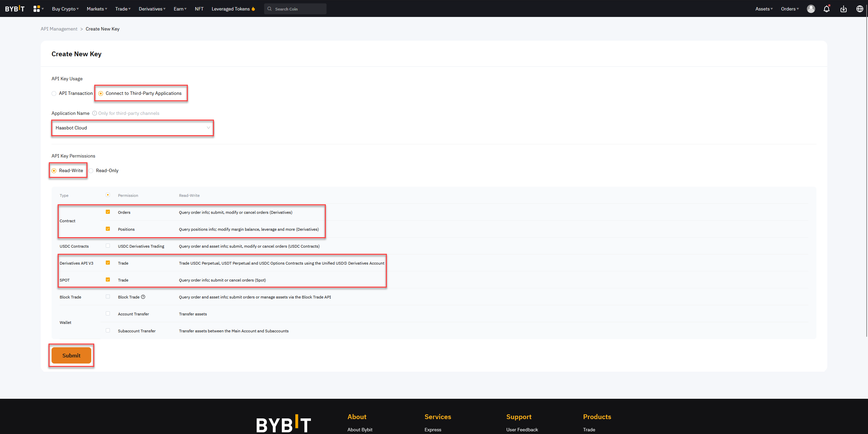Go back via the API Management breadcrumb

pos(59,29)
